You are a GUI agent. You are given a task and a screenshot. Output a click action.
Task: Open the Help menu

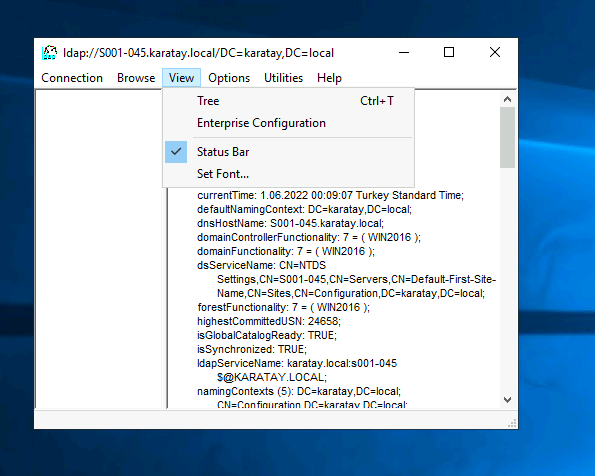[329, 78]
